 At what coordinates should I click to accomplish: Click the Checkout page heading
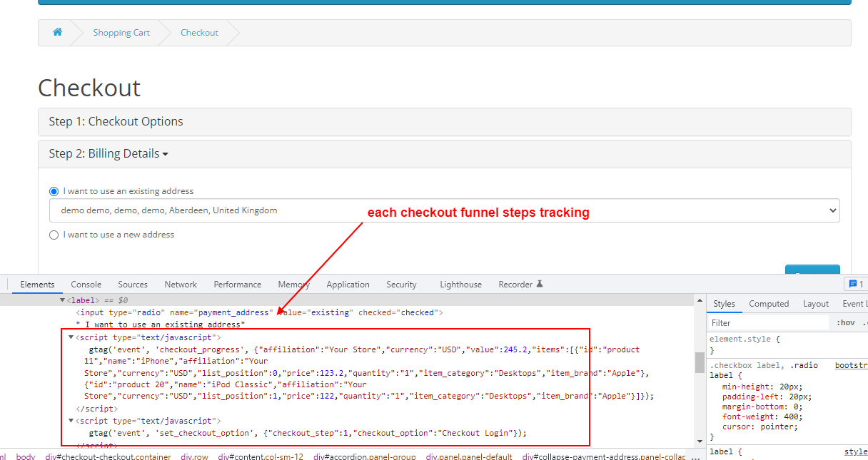[x=89, y=88]
